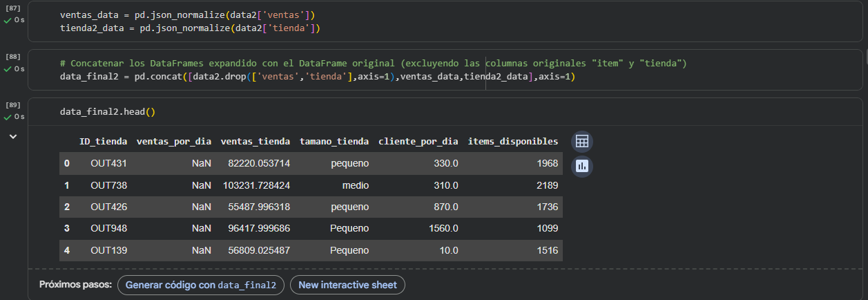Open a New interactive sheet

click(347, 285)
